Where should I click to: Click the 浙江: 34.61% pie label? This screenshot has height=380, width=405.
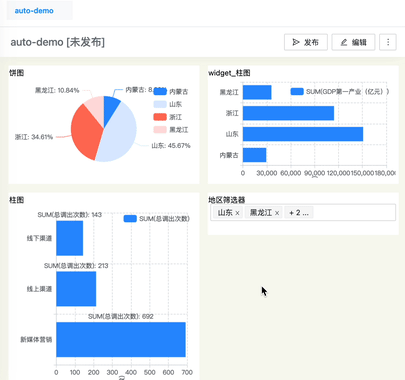click(x=34, y=137)
